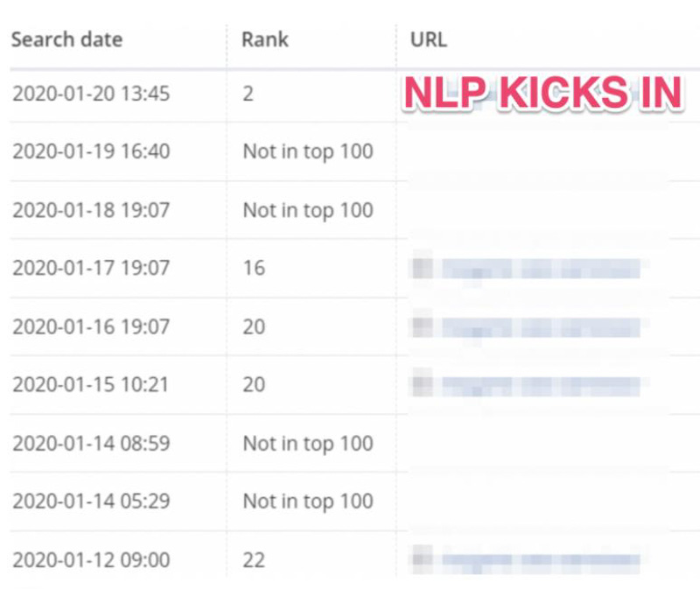The height and width of the screenshot is (589, 700).
Task: Open blurred URL link for 2020-01-17
Action: [541, 269]
